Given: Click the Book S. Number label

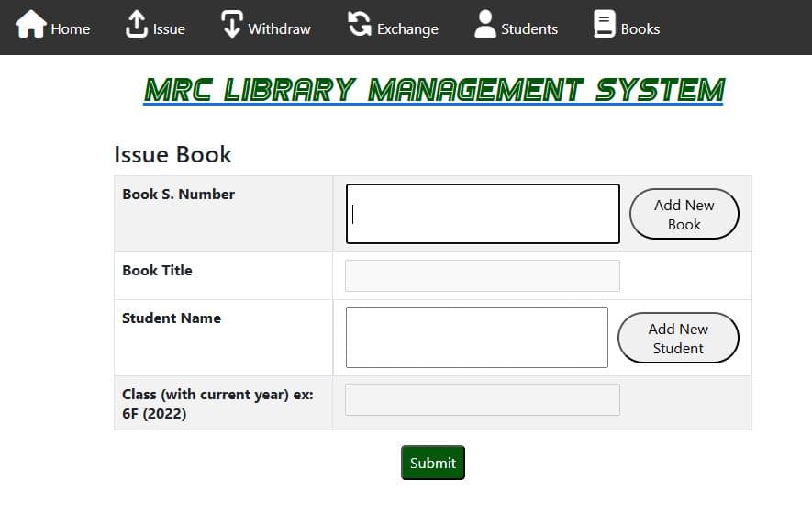Looking at the screenshot, I should click(179, 195).
